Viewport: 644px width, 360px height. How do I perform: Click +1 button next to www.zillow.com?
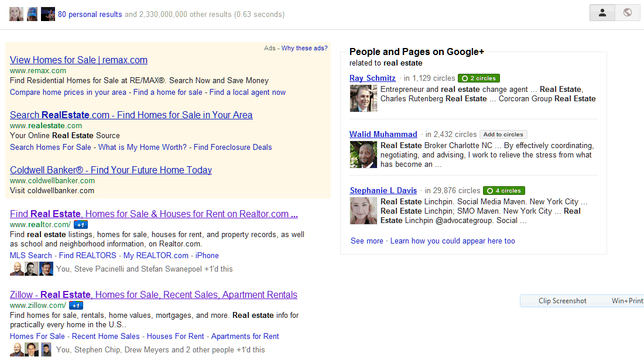coord(76,306)
